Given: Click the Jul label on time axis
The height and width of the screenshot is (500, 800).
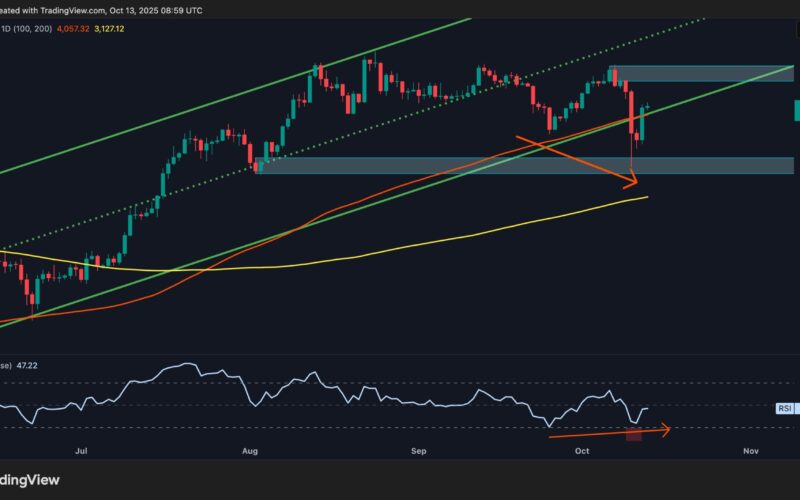Looking at the screenshot, I should tap(80, 451).
